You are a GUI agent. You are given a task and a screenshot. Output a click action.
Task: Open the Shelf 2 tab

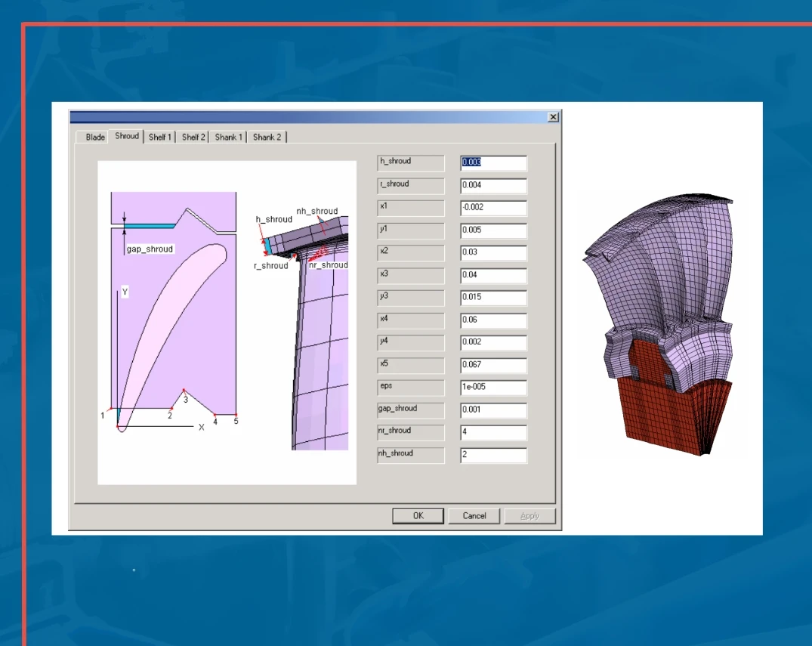click(193, 137)
